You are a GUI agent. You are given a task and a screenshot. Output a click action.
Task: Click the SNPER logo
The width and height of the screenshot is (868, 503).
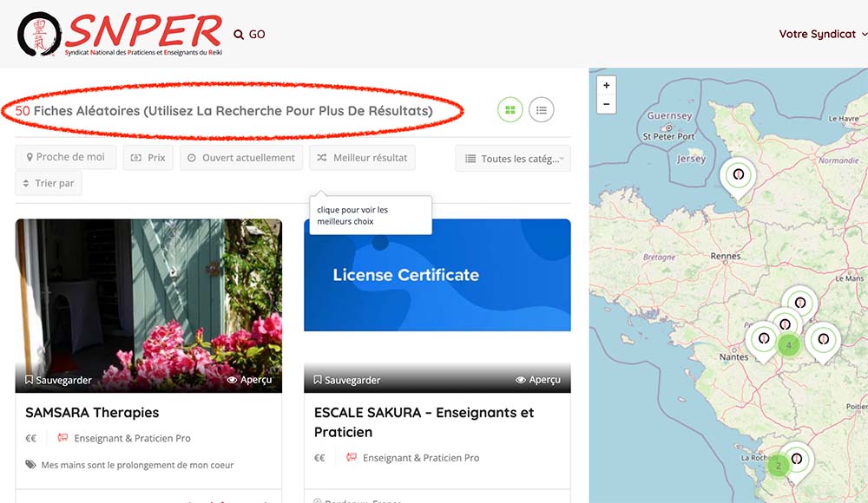(x=120, y=34)
